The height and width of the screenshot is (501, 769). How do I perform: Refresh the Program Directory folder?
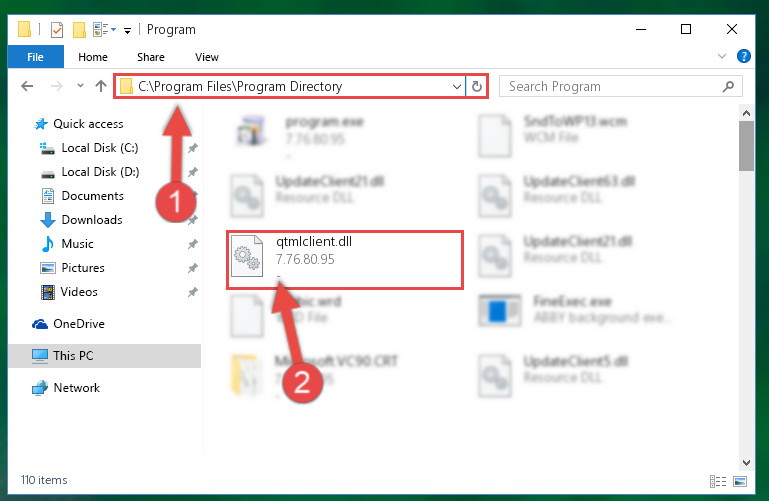click(x=476, y=87)
